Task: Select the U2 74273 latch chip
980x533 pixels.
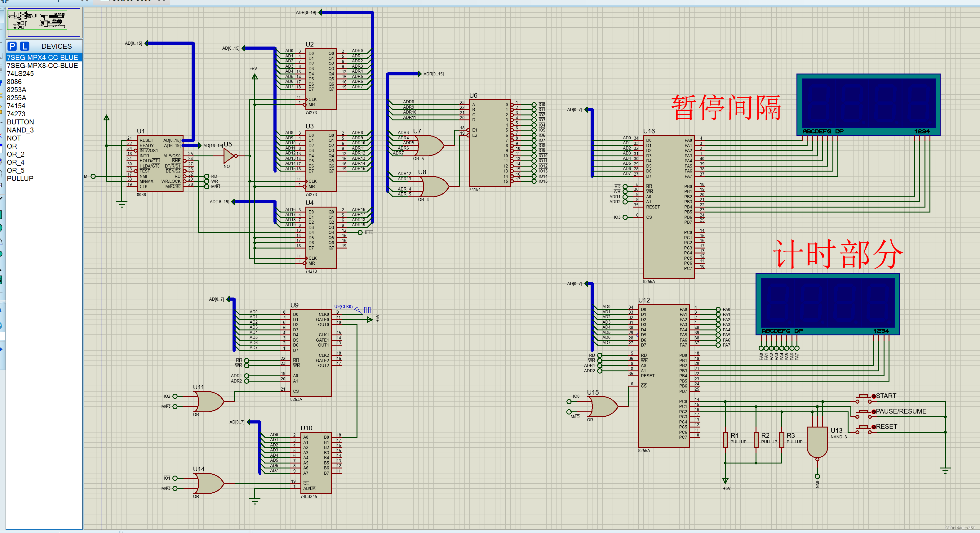Action: click(321, 79)
